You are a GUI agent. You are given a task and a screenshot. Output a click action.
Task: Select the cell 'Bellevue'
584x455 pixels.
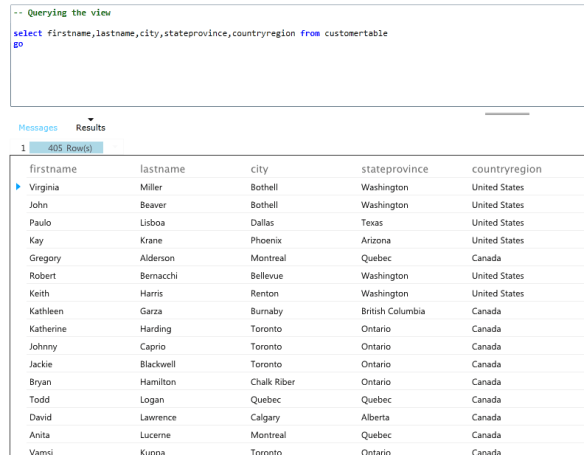point(267,276)
